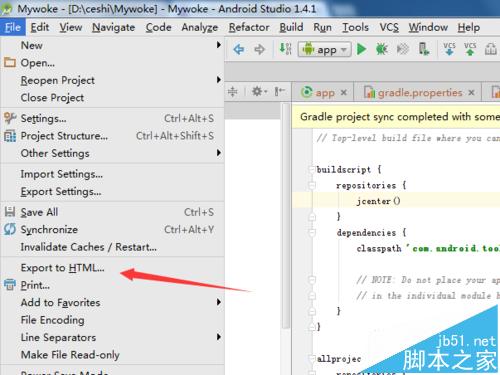Expand the Line Separators submenu
This screenshot has width=500, height=375.
[x=219, y=337]
